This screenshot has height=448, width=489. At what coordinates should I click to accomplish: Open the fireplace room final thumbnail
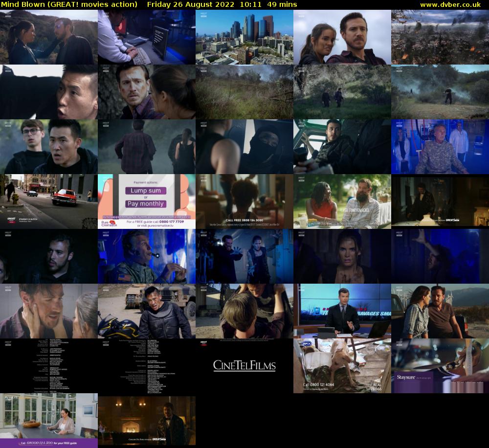tap(147, 421)
